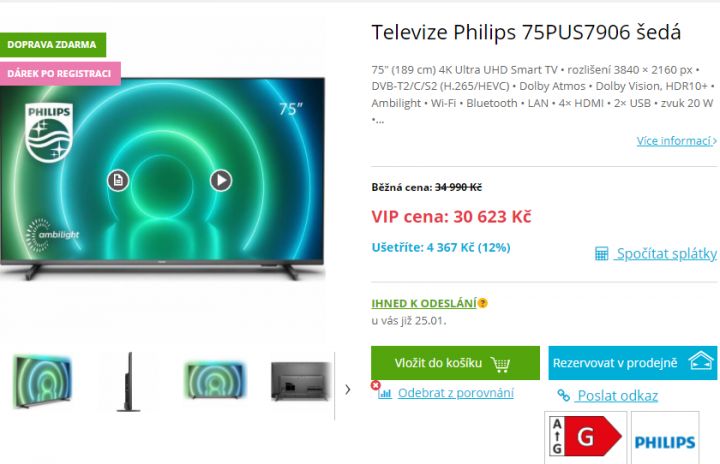Click the store house icon on reserve button

[701, 362]
